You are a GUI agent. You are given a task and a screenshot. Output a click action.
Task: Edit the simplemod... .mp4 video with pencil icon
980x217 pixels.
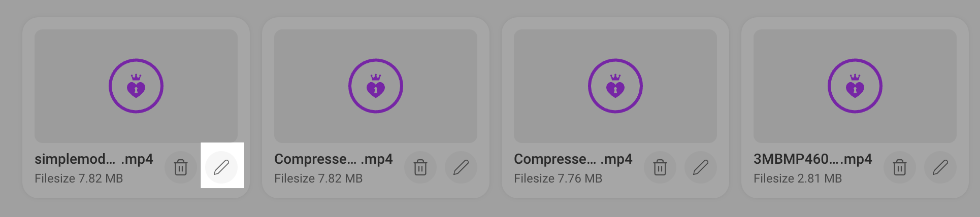(221, 167)
